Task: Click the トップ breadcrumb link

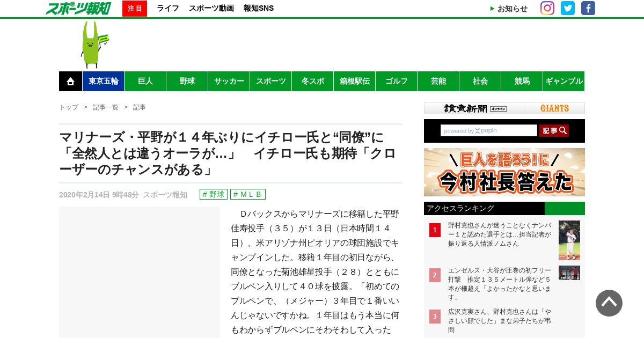Action: click(x=69, y=107)
